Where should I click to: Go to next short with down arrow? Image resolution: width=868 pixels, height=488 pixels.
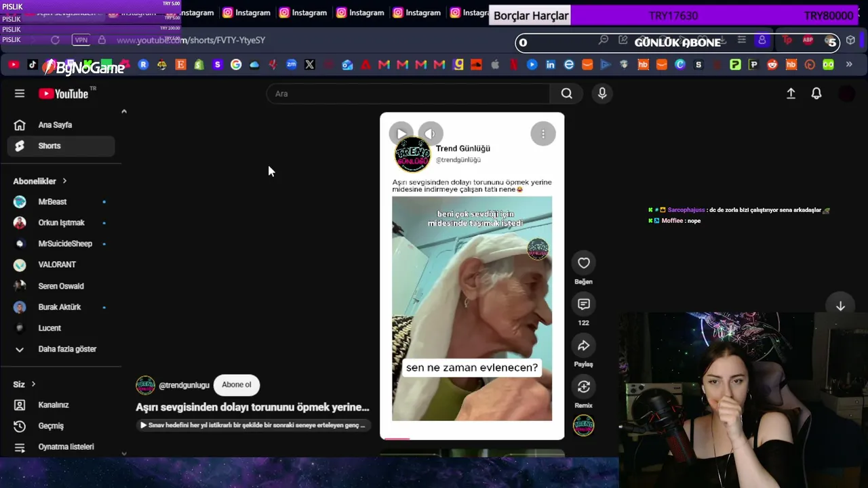tap(840, 306)
